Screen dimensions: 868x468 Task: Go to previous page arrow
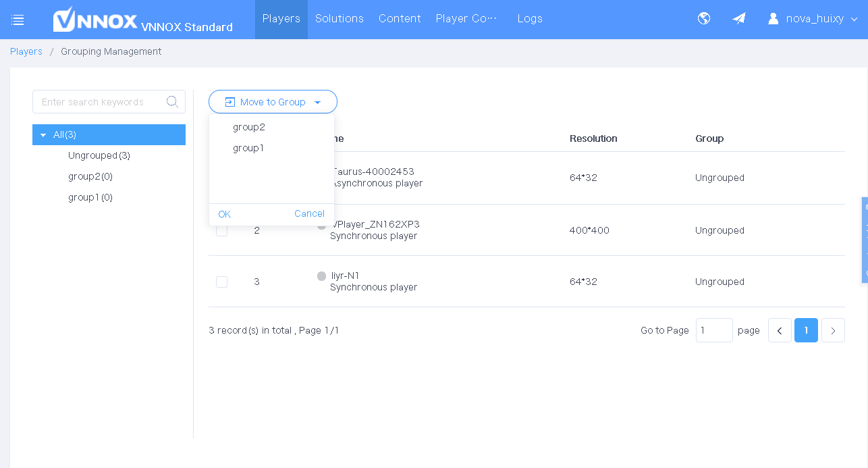pos(780,330)
